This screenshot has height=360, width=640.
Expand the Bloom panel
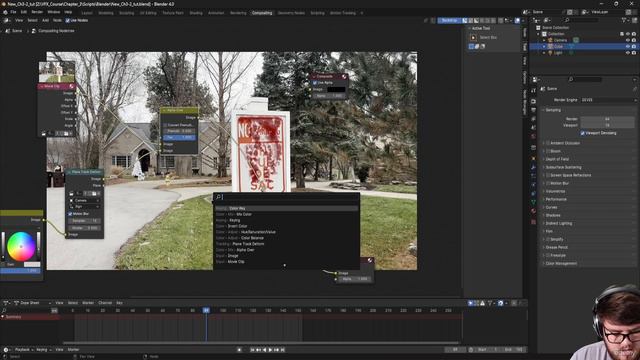(x=555, y=151)
